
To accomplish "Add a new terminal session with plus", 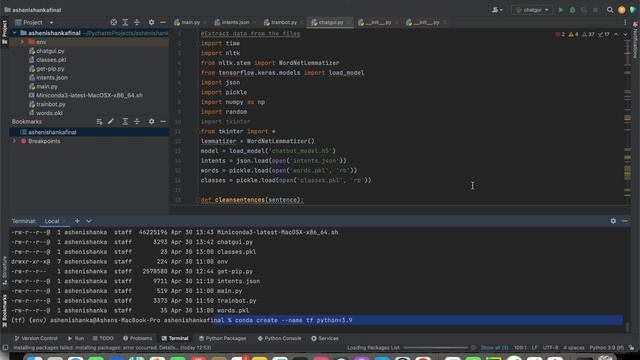I will (77, 221).
